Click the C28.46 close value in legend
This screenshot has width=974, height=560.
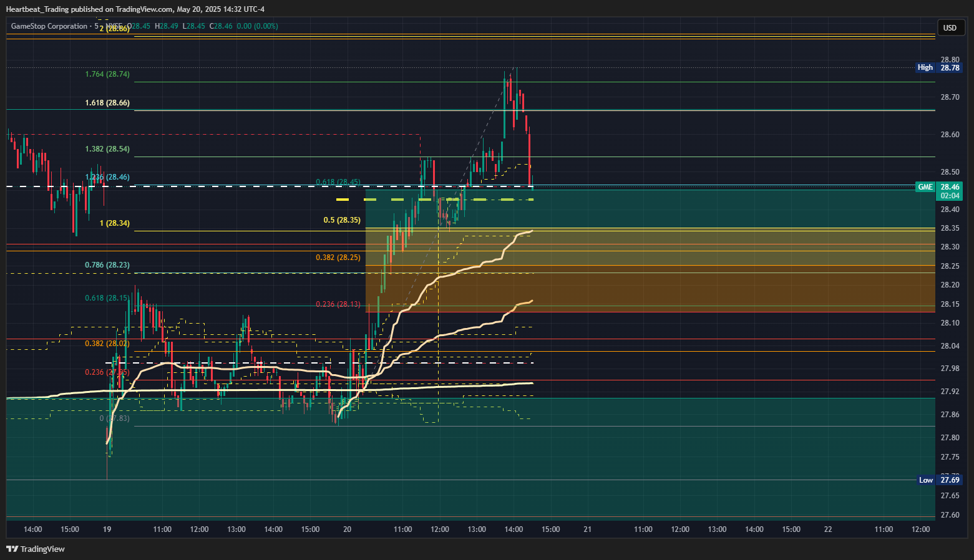221,26
